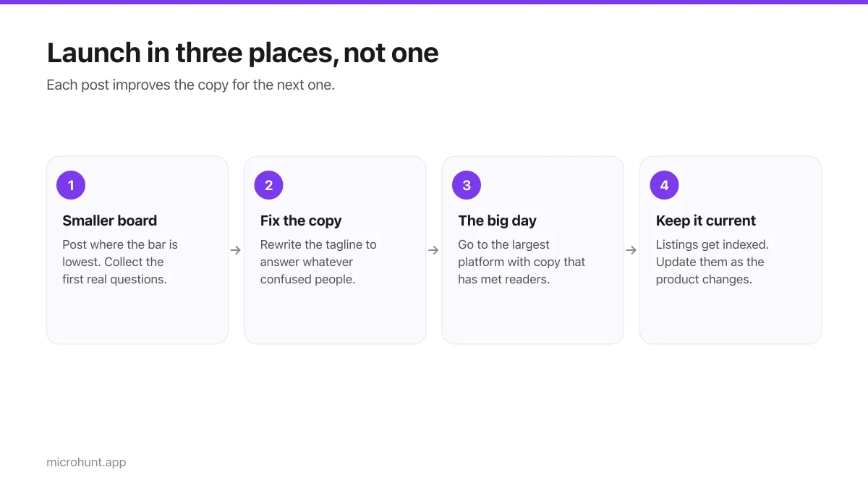Click the purple step 1 circle
The width and height of the screenshot is (868, 488).
tap(71, 185)
